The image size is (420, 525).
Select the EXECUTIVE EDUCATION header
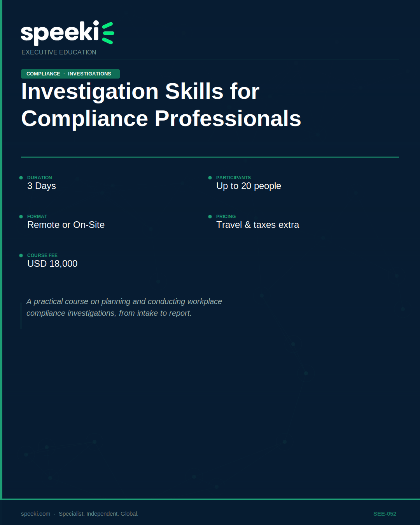pyautogui.click(x=58, y=52)
